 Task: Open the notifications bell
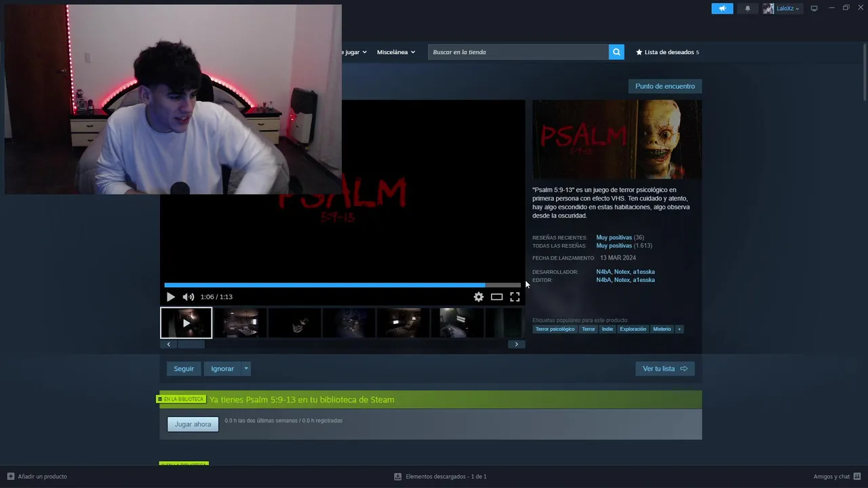(748, 8)
